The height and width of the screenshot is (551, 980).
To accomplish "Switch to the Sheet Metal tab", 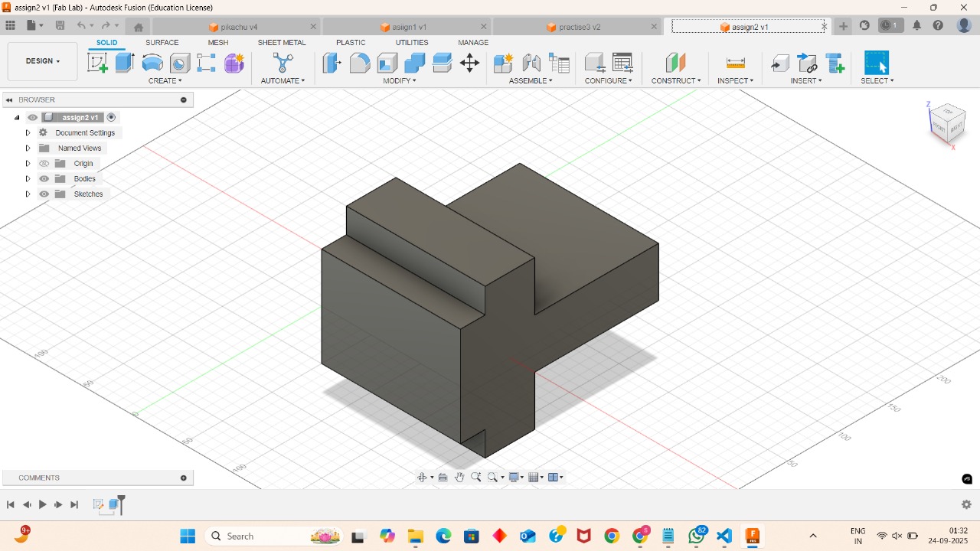I will (x=282, y=42).
